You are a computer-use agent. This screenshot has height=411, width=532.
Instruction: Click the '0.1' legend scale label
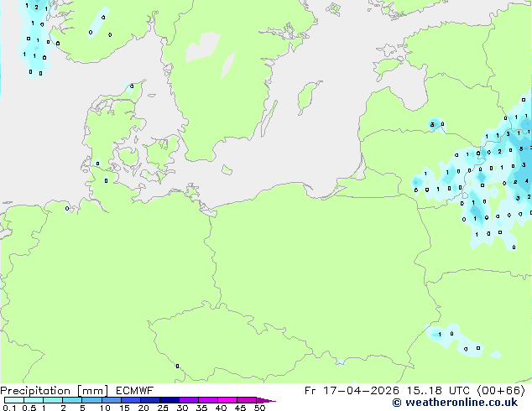[x=9, y=408]
